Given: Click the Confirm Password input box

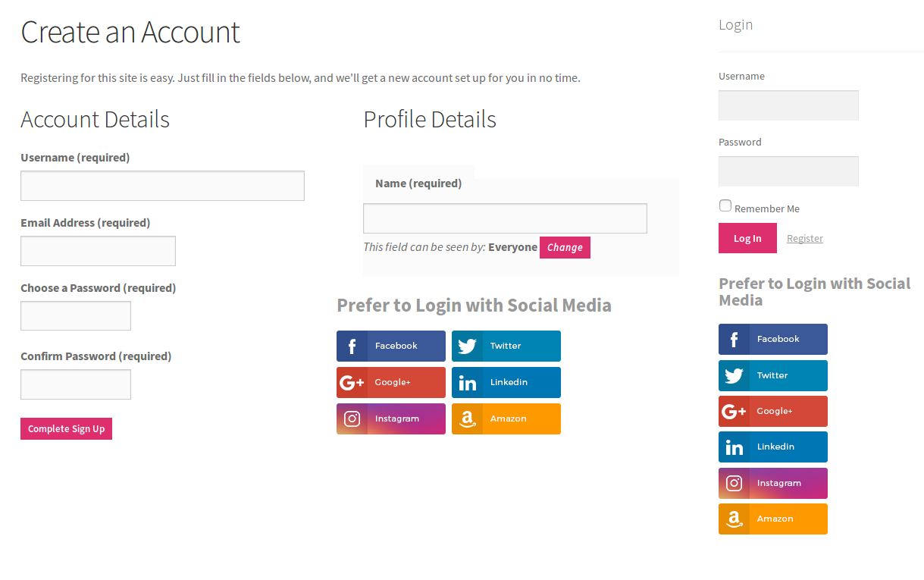Looking at the screenshot, I should (76, 384).
